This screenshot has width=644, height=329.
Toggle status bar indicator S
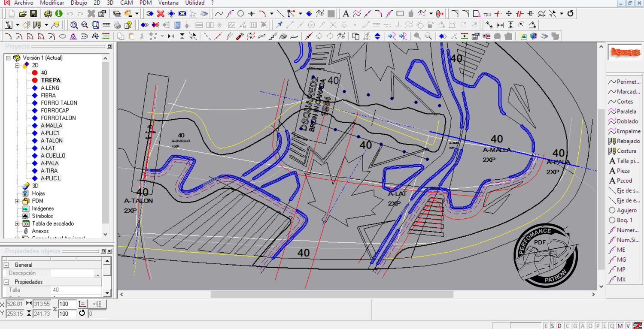tap(553, 326)
